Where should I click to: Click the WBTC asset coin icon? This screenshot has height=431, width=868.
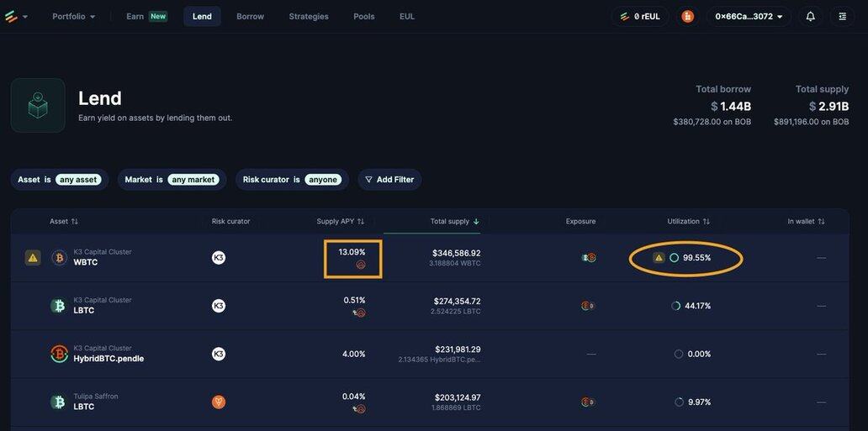point(59,258)
